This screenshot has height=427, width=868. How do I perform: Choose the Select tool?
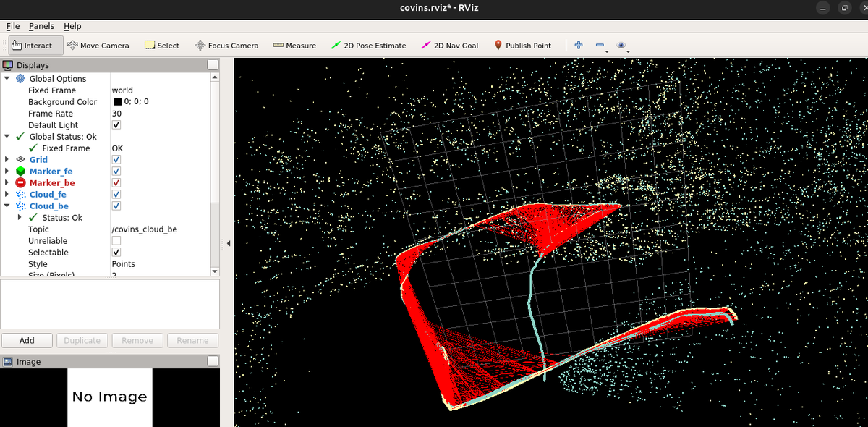pyautogui.click(x=161, y=45)
